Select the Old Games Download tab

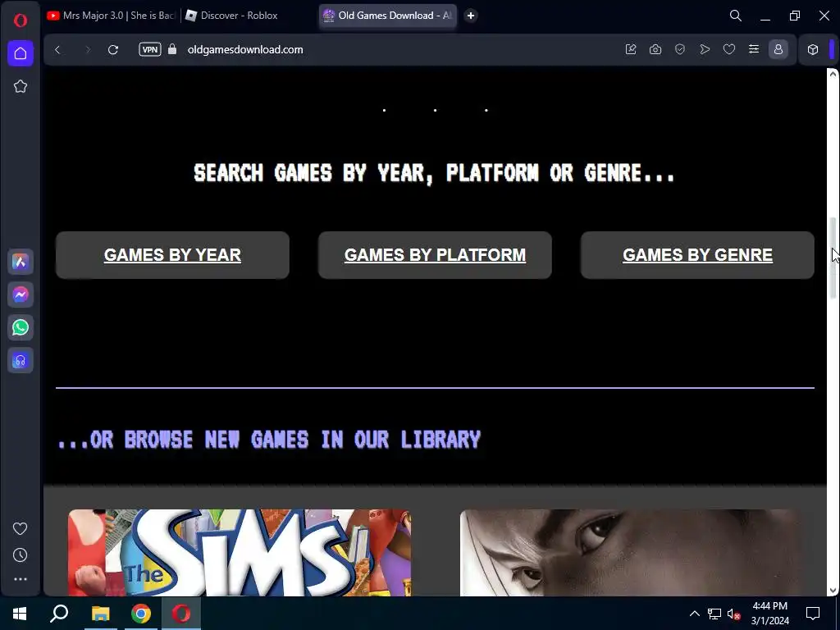(x=388, y=16)
